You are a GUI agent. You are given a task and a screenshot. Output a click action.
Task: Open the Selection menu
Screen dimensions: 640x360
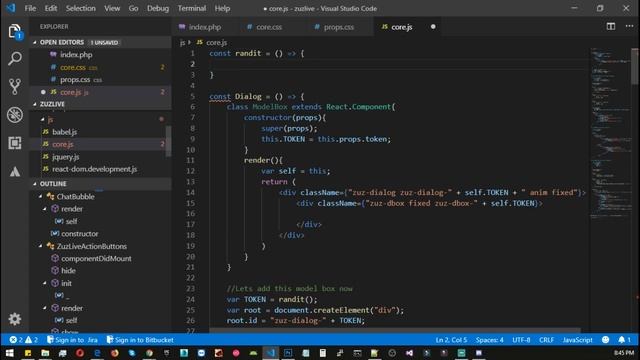click(x=81, y=8)
